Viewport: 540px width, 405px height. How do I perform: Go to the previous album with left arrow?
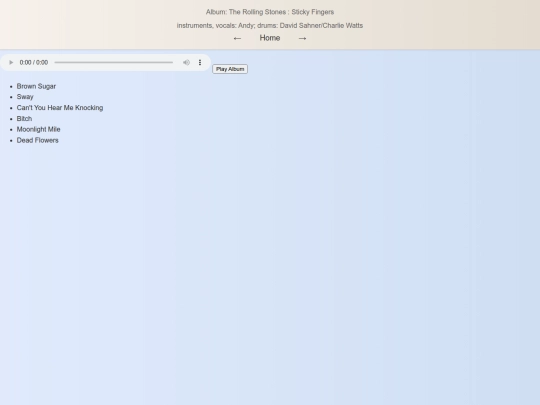pyautogui.click(x=237, y=38)
